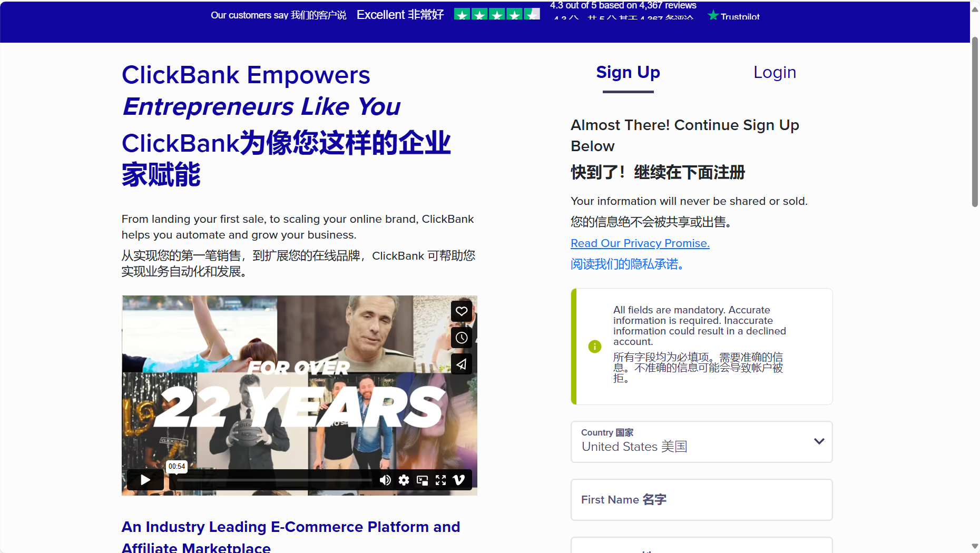Click 'All fields are mandatory' notice text
Viewport: 980px width, 553px height.
point(699,325)
